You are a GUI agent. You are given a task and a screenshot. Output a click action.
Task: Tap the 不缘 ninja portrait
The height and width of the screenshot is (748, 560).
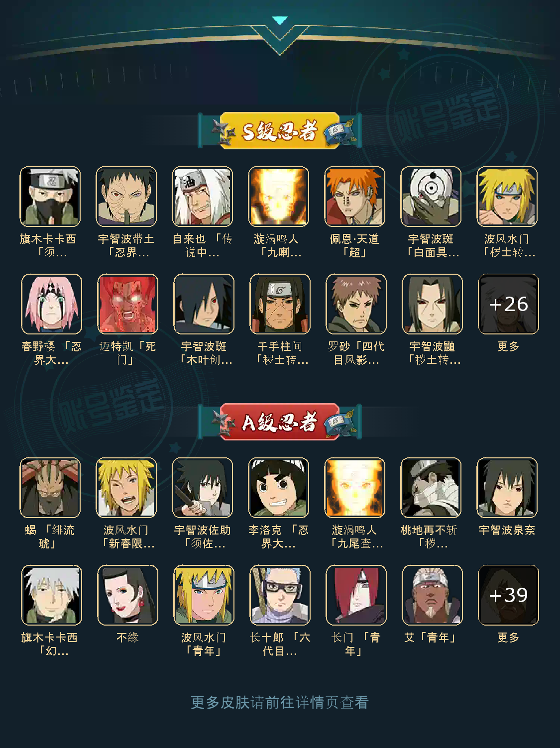pyautogui.click(x=127, y=595)
